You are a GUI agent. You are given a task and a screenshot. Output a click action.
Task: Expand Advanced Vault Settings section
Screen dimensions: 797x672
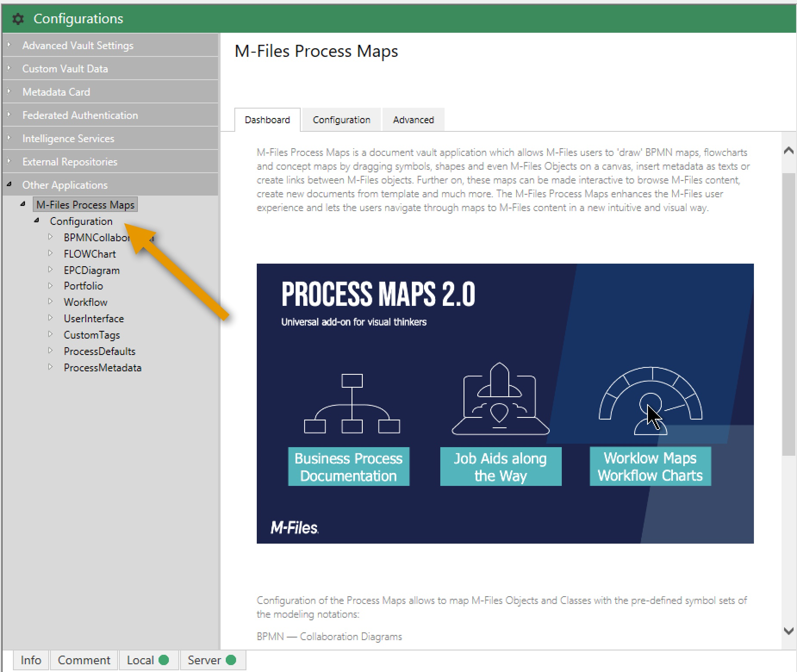tap(9, 45)
